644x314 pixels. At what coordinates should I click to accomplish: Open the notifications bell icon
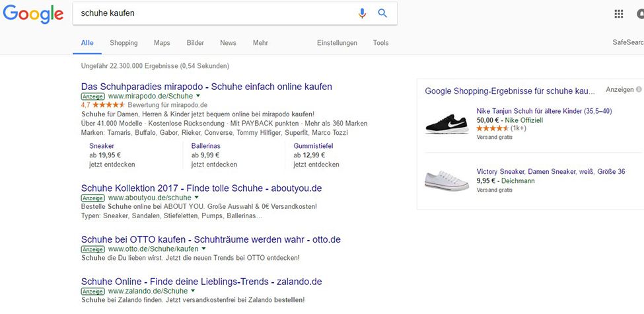[641, 14]
